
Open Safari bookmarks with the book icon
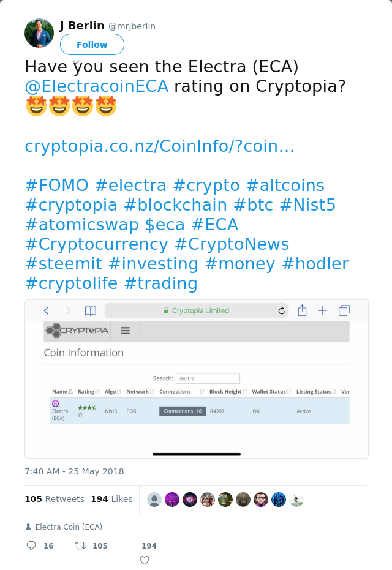coord(90,310)
